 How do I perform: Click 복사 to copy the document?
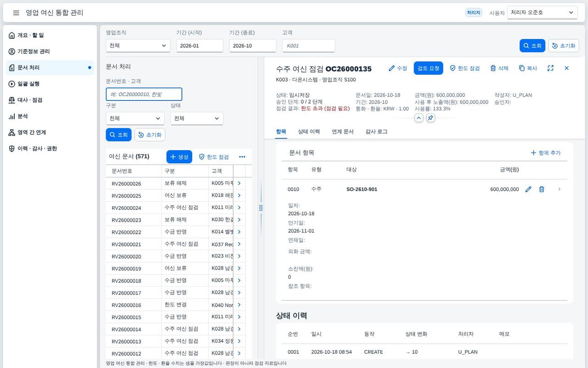click(528, 68)
